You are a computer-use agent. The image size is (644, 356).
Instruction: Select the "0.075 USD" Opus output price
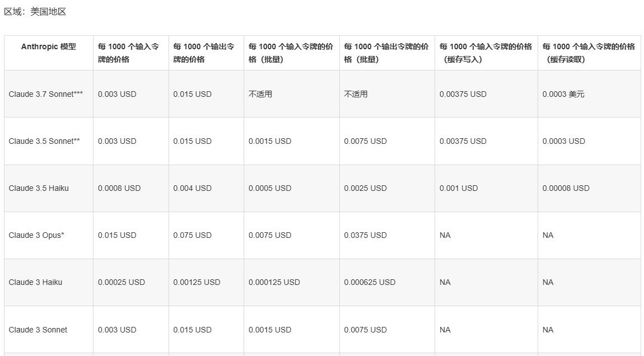coord(192,235)
